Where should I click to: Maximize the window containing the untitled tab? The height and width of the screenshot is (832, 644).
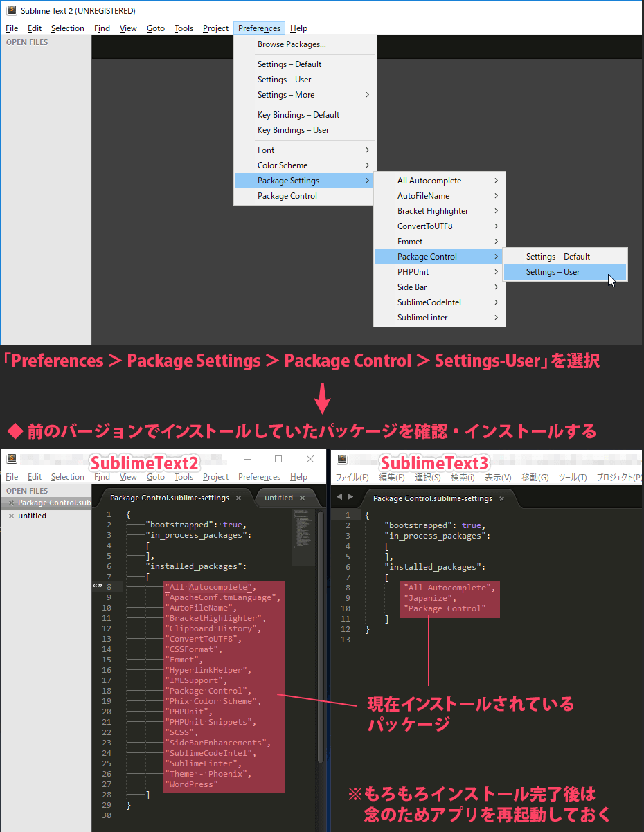point(278,459)
